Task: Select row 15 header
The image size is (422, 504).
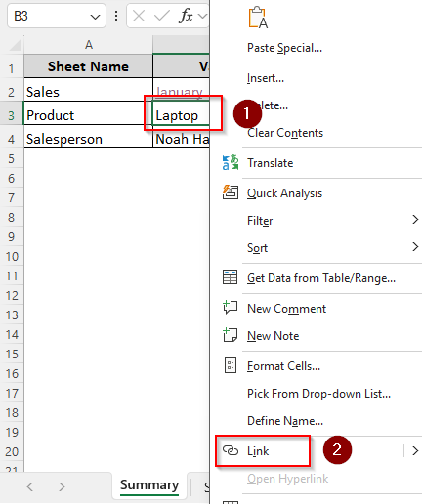Action: [12, 355]
